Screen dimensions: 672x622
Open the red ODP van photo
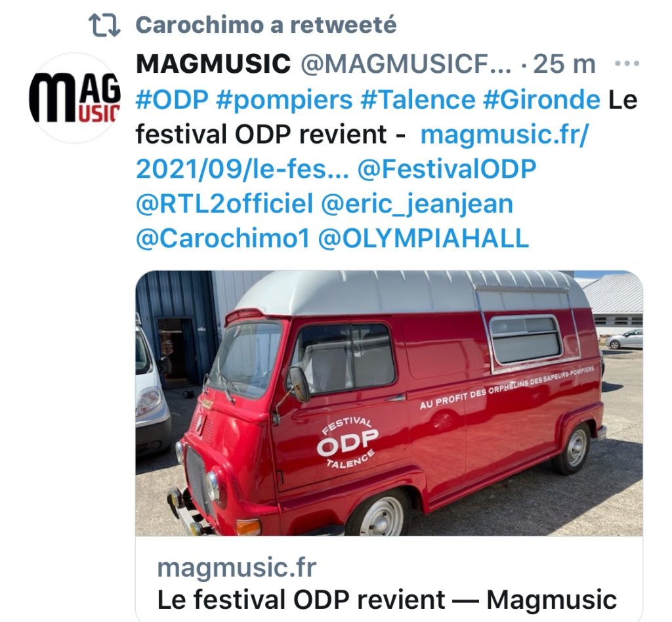[x=389, y=403]
